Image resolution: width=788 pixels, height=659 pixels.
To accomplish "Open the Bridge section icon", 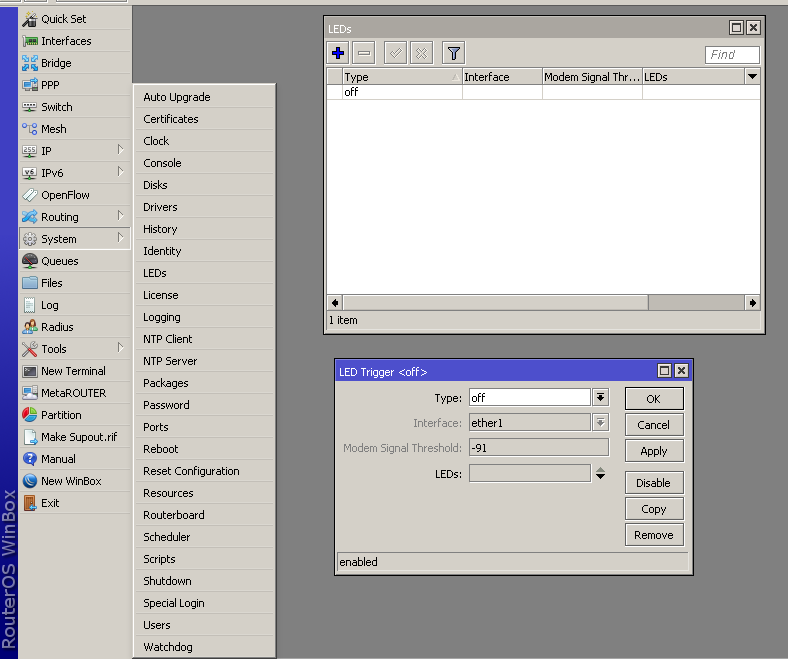I will (30, 63).
